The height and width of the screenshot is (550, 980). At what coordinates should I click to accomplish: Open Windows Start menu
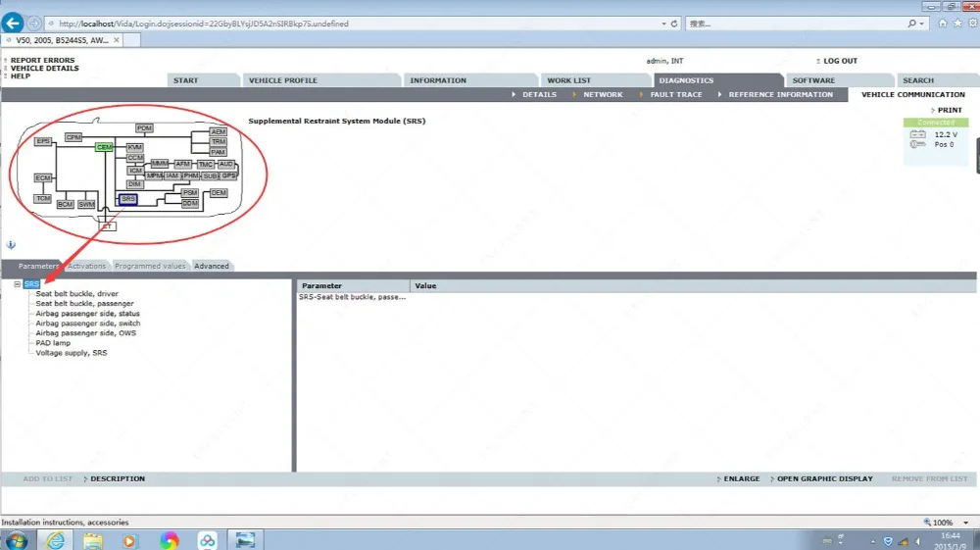17,540
